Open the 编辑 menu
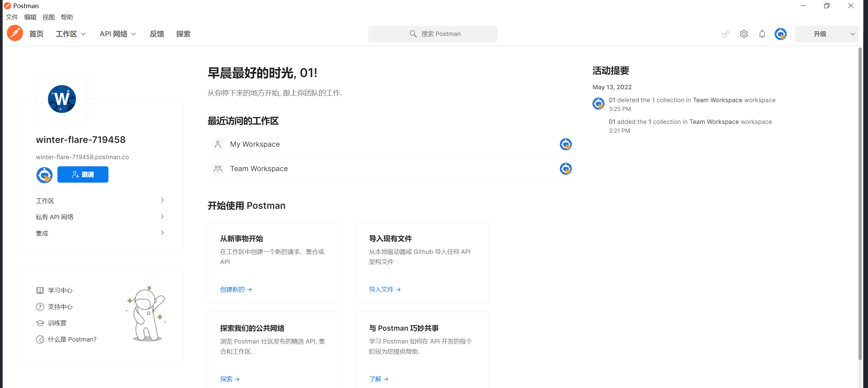This screenshot has width=868, height=388. tap(30, 17)
